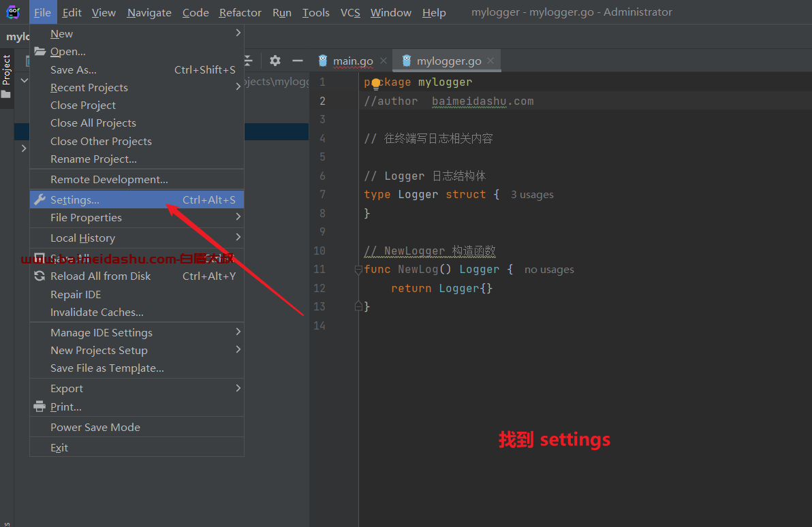Close the mylogger.go editor tab
The height and width of the screenshot is (527, 812).
pos(490,61)
